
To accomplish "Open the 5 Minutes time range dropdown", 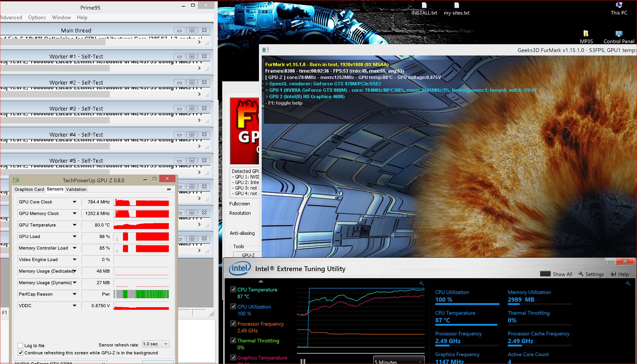I will (x=399, y=361).
